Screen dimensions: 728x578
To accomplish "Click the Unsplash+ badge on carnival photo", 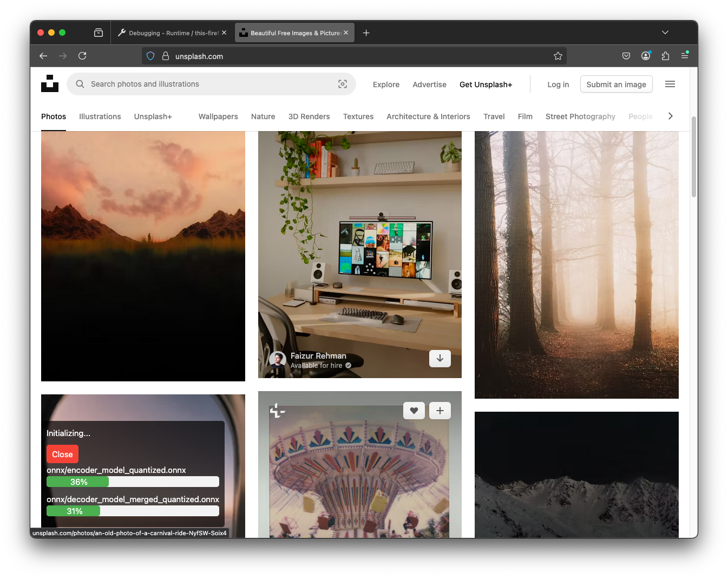I will pos(277,411).
